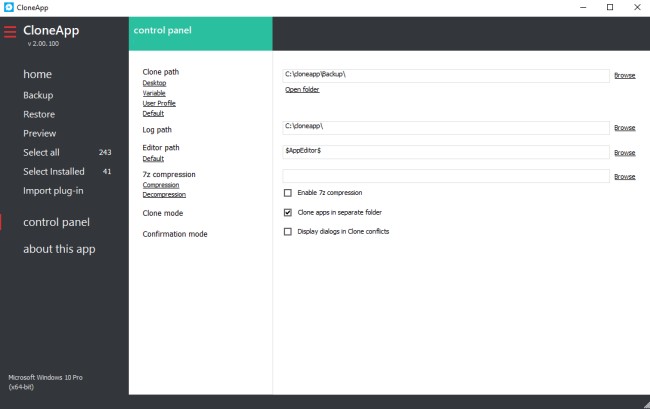Maximize the CloneApp window
Screen dimensions: 650x409
[610, 7]
